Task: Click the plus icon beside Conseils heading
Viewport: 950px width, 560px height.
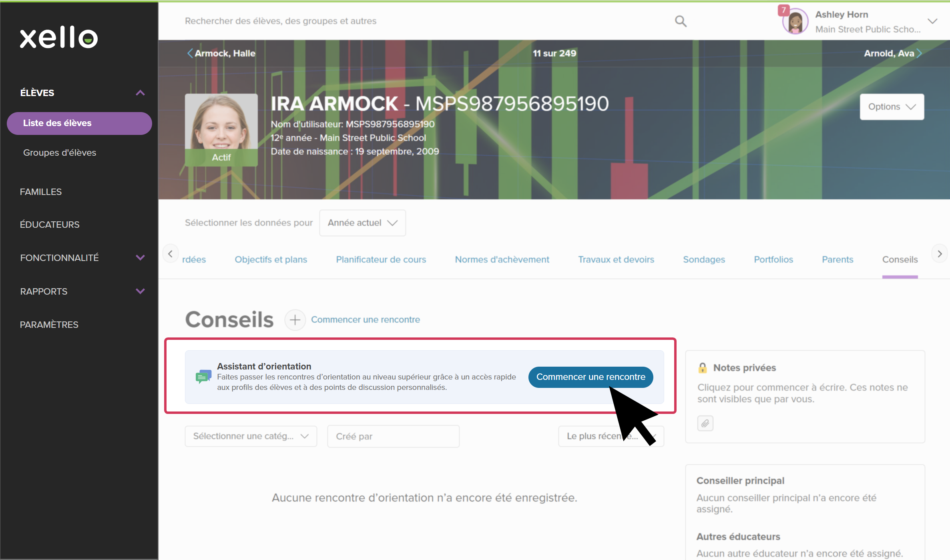Action: click(295, 320)
